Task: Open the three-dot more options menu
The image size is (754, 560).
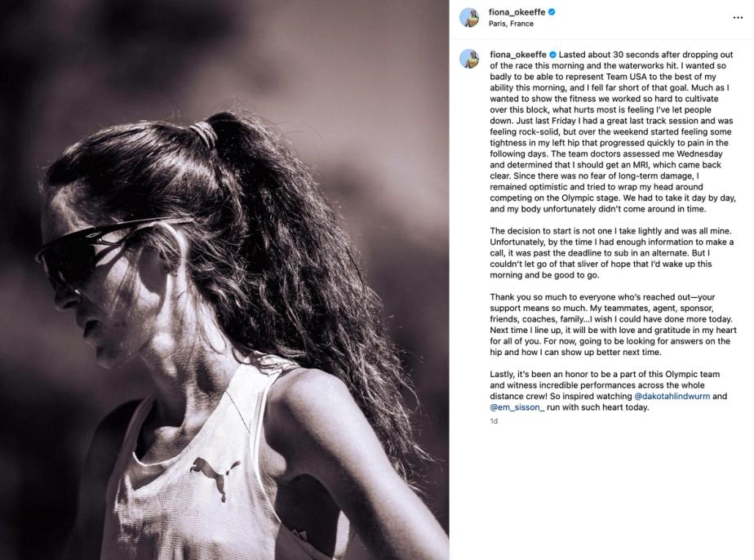Action: [738, 18]
